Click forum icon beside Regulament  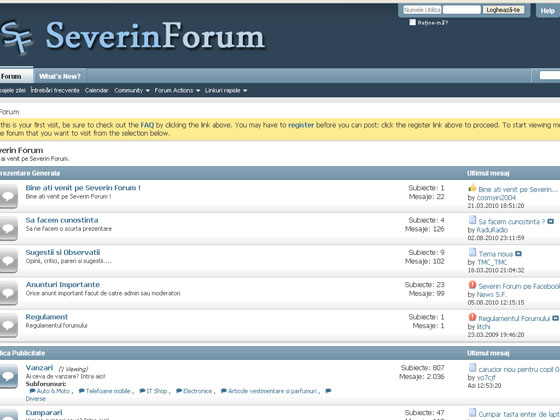pyautogui.click(x=9, y=325)
